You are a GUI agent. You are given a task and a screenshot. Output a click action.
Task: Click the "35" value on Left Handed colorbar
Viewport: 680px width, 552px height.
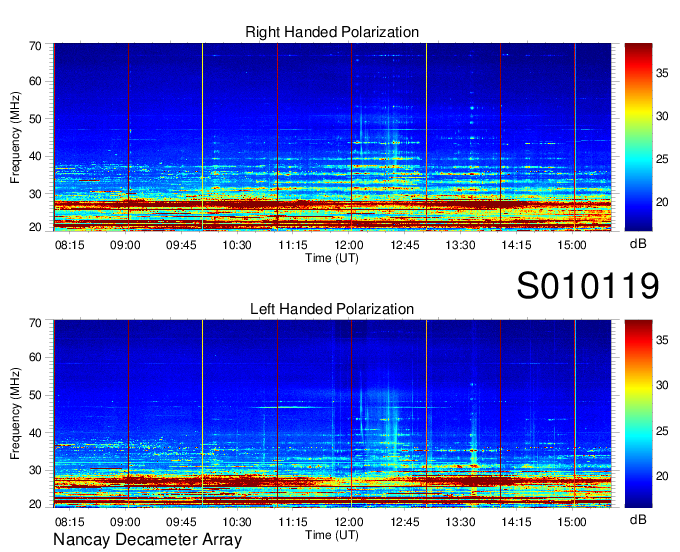click(662, 340)
